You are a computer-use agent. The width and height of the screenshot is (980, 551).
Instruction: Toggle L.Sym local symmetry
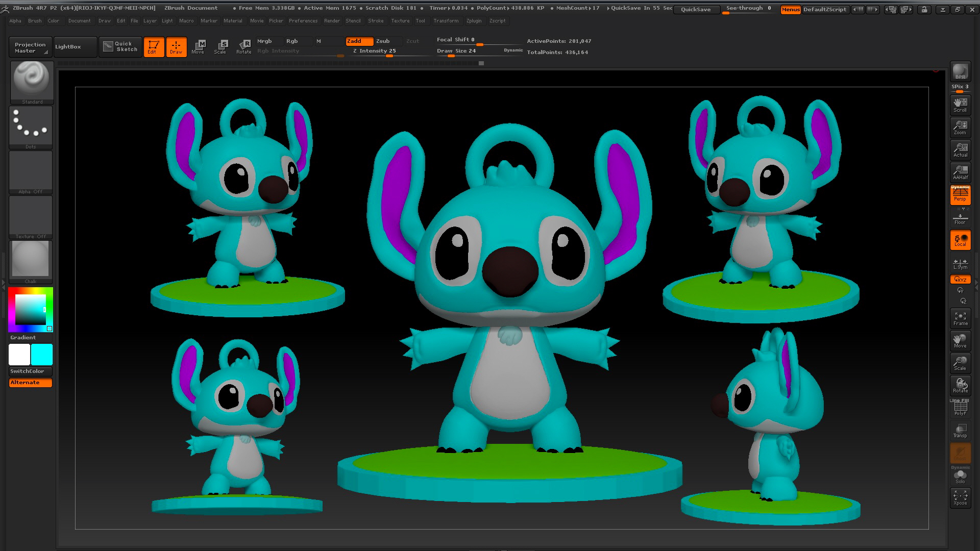960,263
